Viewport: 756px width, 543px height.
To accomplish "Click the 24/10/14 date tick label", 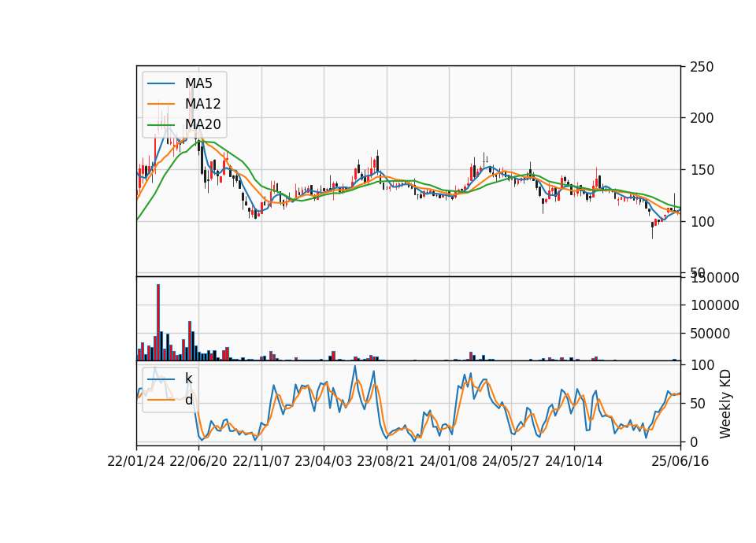I will (x=574, y=461).
